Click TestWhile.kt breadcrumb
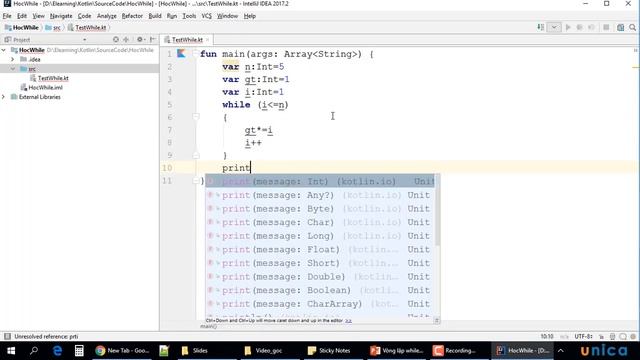This screenshot has height=360, width=640. click(87, 27)
